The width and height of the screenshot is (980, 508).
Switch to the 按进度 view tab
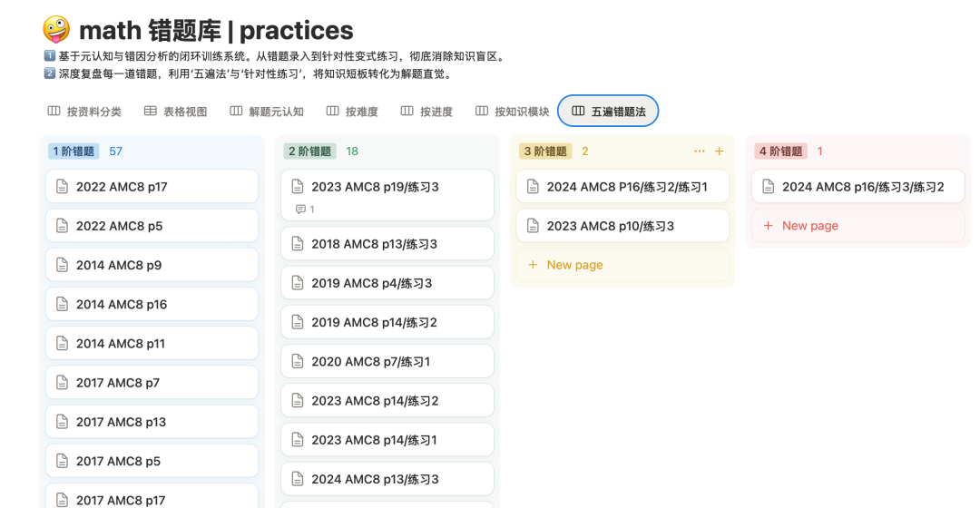pos(426,112)
